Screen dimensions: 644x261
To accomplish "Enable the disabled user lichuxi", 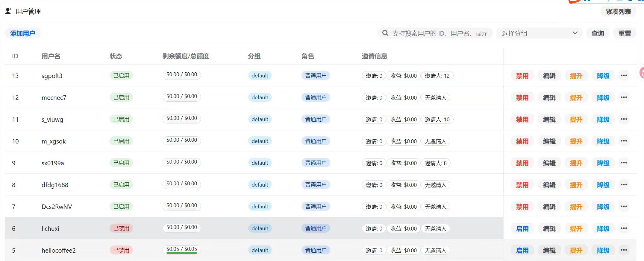I will [522, 229].
